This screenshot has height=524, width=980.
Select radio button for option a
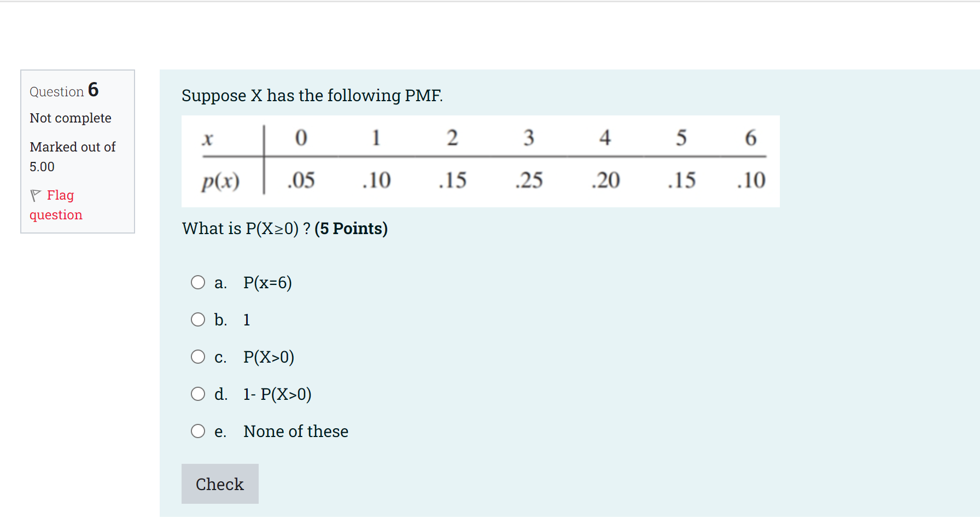[198, 282]
